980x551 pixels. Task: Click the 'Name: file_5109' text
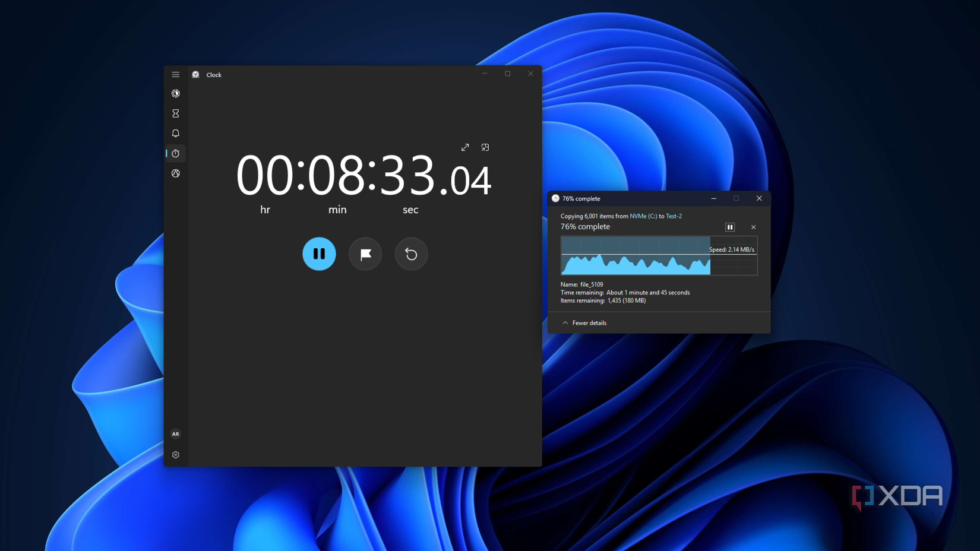[581, 284]
